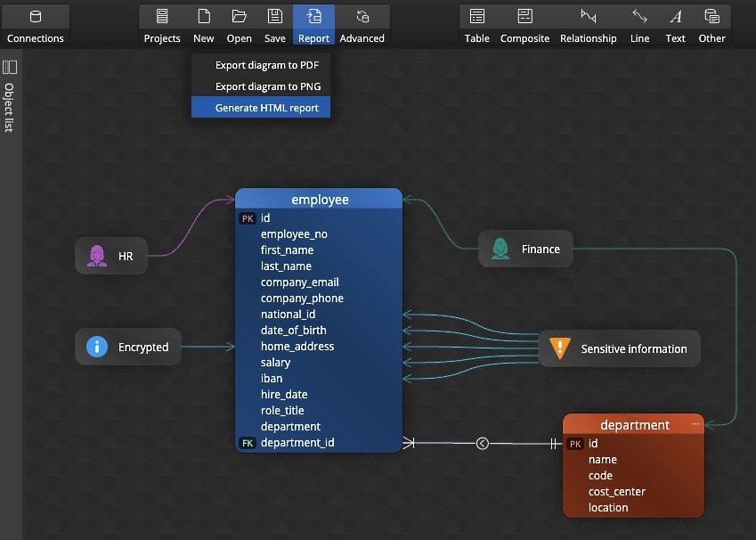Click the Open folder icon
The image size is (756, 540).
240,17
